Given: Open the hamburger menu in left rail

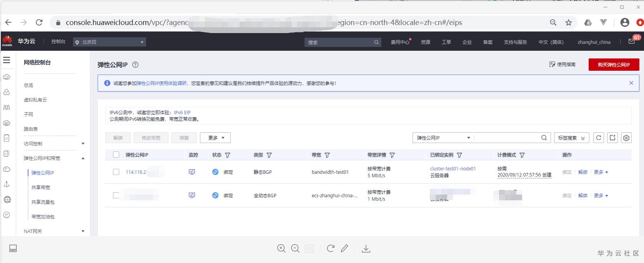Looking at the screenshot, I should pos(7,60).
